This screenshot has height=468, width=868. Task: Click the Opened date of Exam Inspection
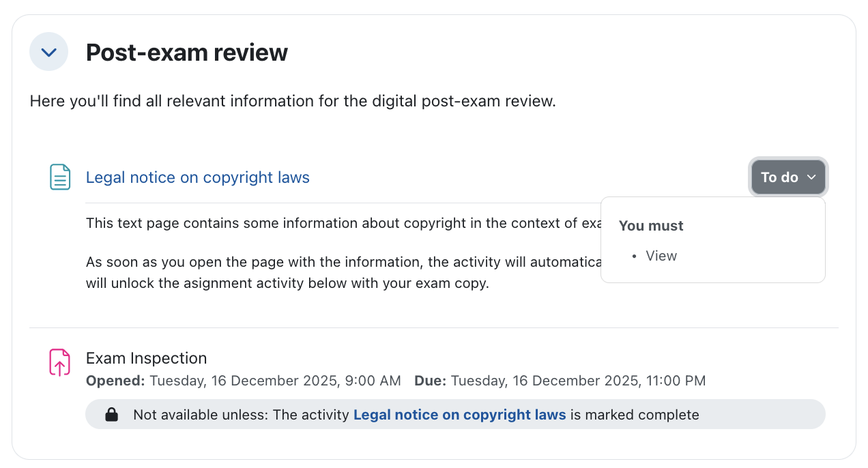[275, 381]
